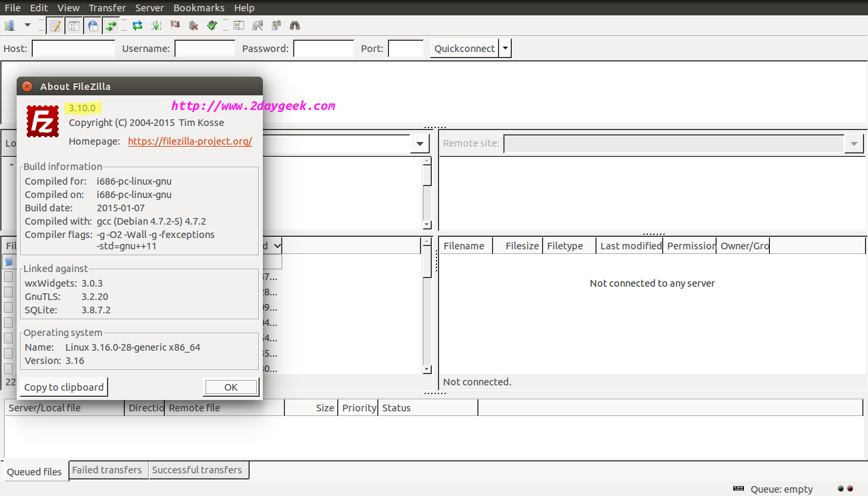This screenshot has height=496, width=868.
Task: Click the second activity LED indicator
Action: 850,489
